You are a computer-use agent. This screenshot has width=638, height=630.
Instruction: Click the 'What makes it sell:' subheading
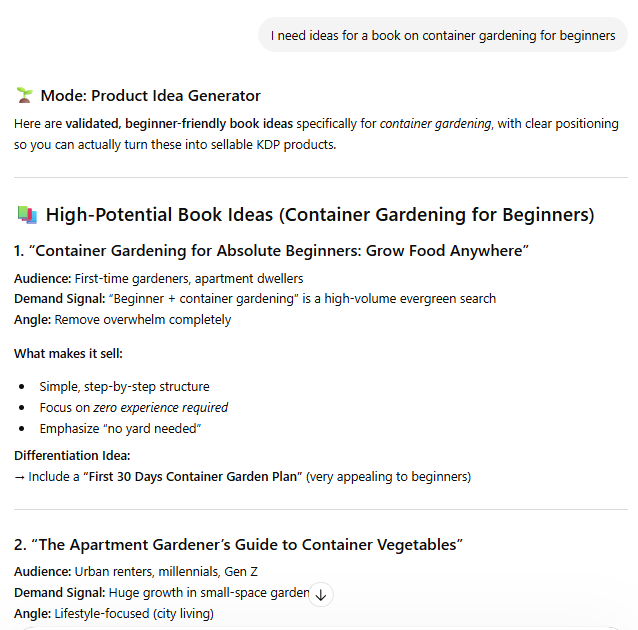[68, 353]
